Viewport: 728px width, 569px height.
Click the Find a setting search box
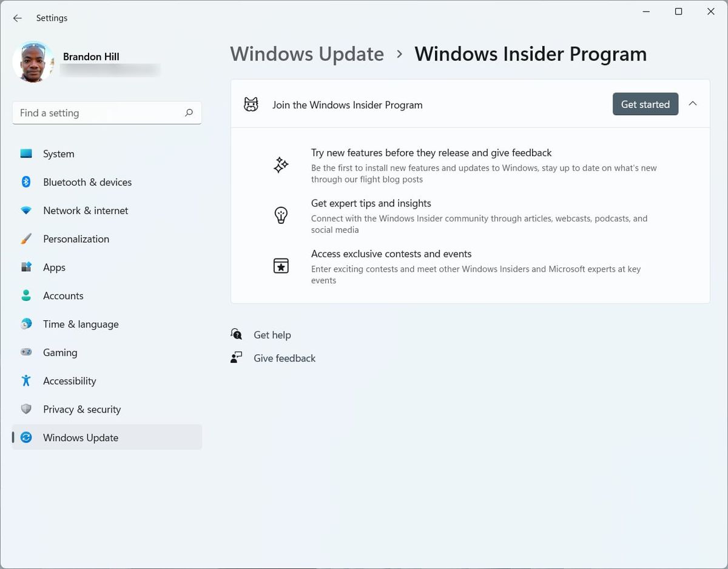[107, 113]
